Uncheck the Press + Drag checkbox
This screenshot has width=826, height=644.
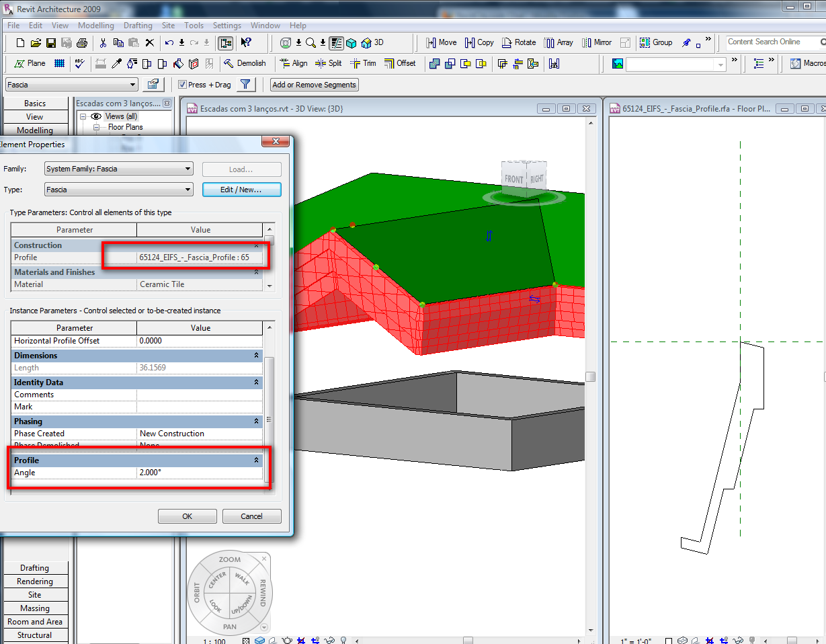point(182,85)
